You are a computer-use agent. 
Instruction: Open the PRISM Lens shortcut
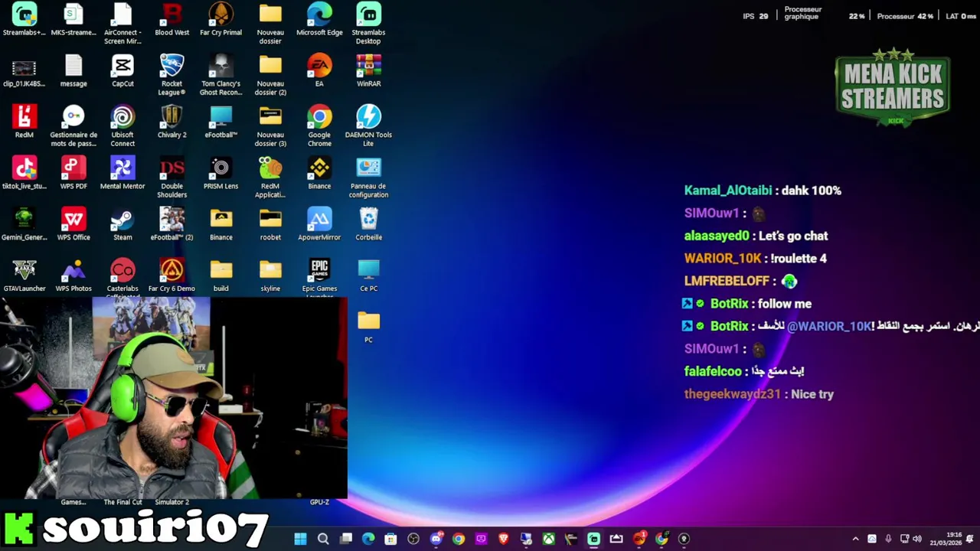pyautogui.click(x=220, y=173)
